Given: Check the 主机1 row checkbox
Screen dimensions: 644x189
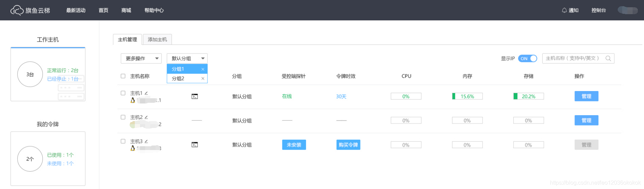Looking at the screenshot, I should pyautogui.click(x=123, y=93).
